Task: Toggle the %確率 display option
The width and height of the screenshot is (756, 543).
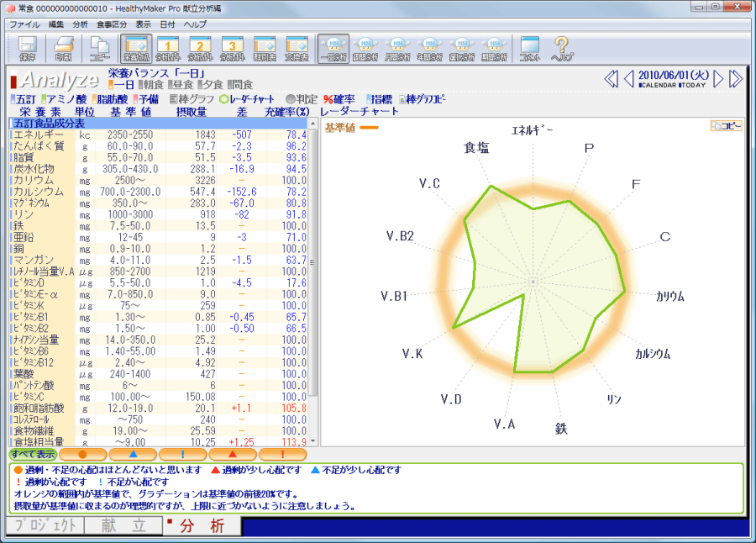Action: tap(339, 99)
